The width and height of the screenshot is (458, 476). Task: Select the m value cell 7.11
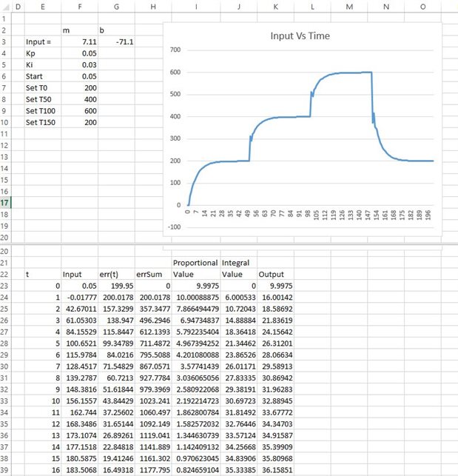point(79,41)
